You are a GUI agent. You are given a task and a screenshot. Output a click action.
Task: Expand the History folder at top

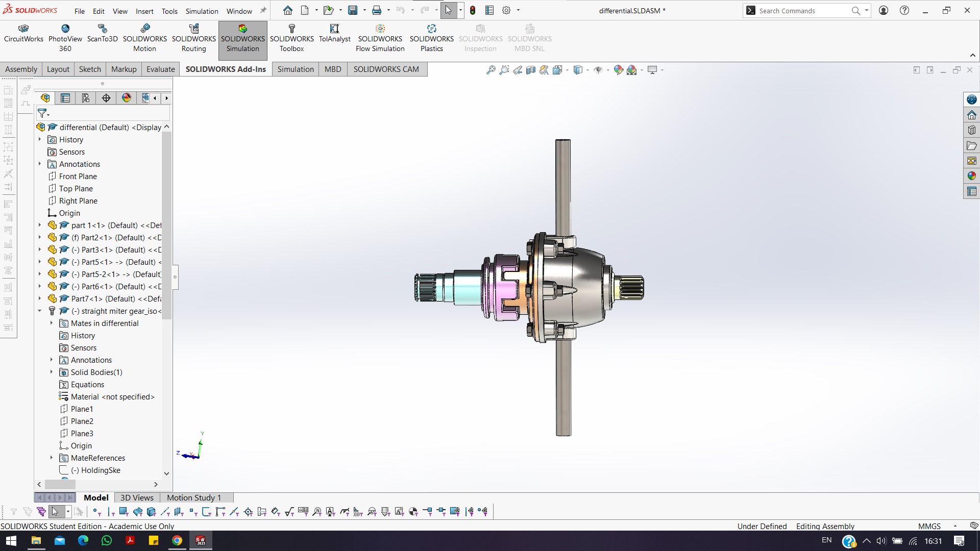coord(40,139)
